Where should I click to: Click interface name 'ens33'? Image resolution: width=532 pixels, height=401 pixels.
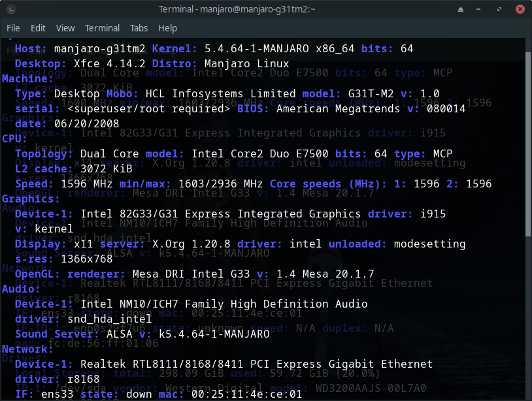point(58,394)
